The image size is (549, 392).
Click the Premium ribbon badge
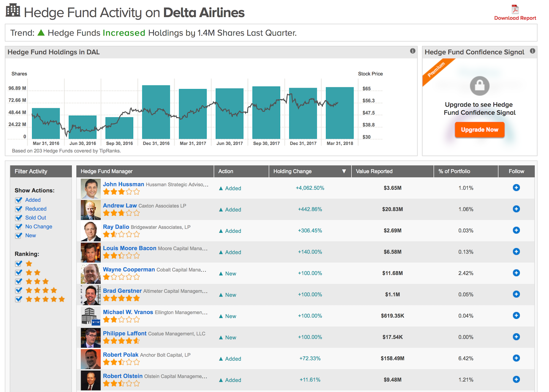click(437, 70)
